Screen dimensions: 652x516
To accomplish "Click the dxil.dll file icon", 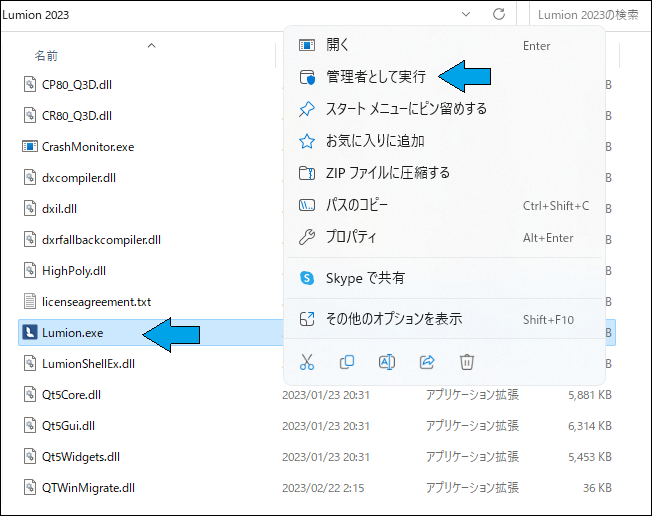I will pyautogui.click(x=30, y=208).
